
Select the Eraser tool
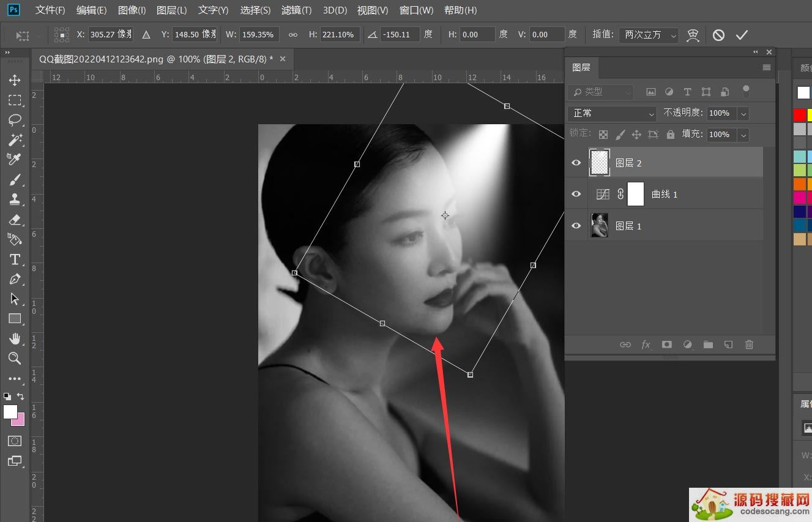(x=15, y=219)
